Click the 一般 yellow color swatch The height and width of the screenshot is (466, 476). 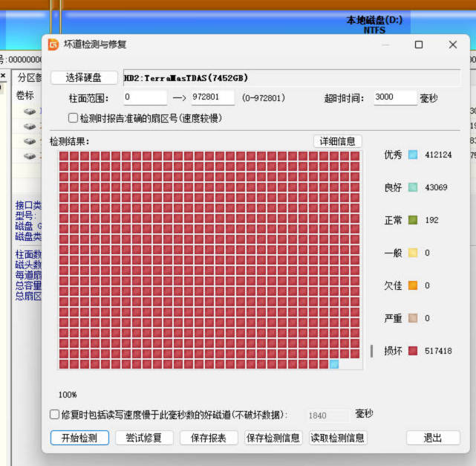click(x=413, y=253)
